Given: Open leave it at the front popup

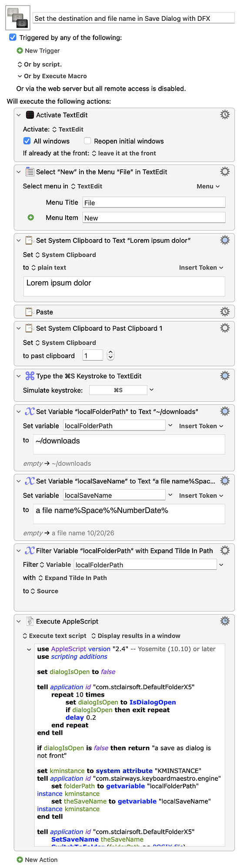Looking at the screenshot, I should pos(124,153).
